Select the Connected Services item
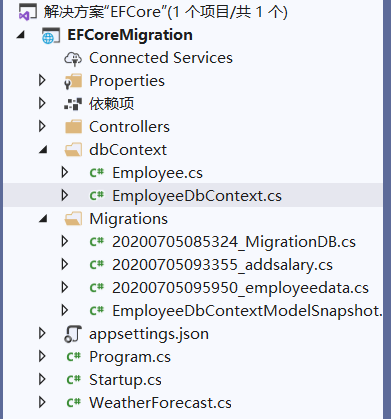 pos(161,58)
